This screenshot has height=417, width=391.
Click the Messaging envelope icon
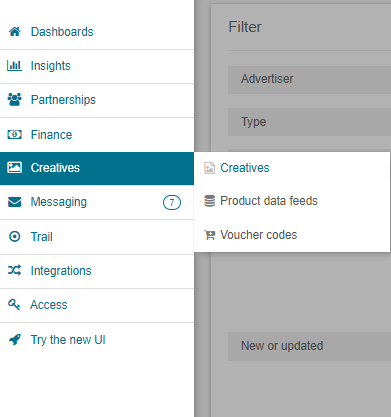click(15, 202)
